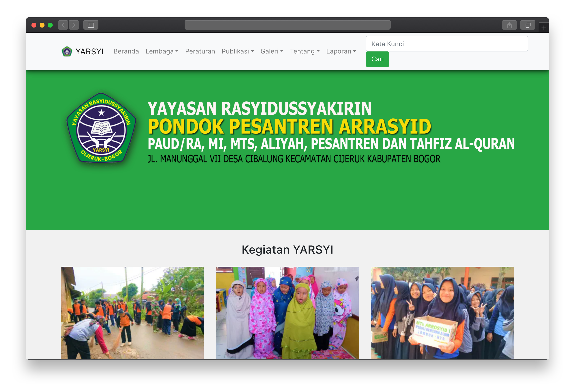The height and width of the screenshot is (392, 575).
Task: Click the new tab plus icon
Action: coord(544,27)
